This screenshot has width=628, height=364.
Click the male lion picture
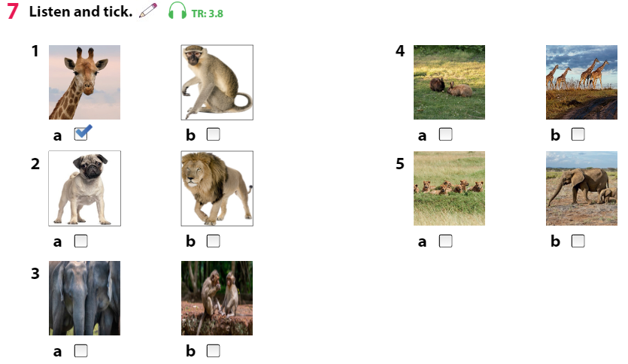(217, 189)
